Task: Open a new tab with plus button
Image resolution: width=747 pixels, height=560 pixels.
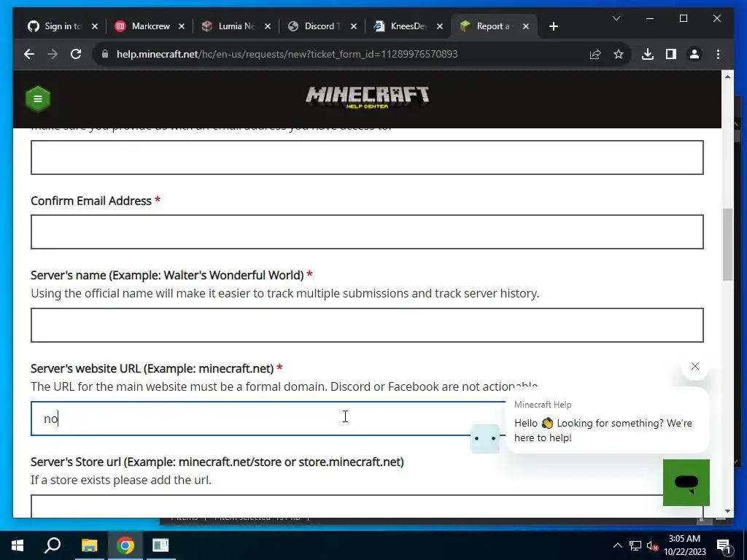Action: click(x=553, y=27)
